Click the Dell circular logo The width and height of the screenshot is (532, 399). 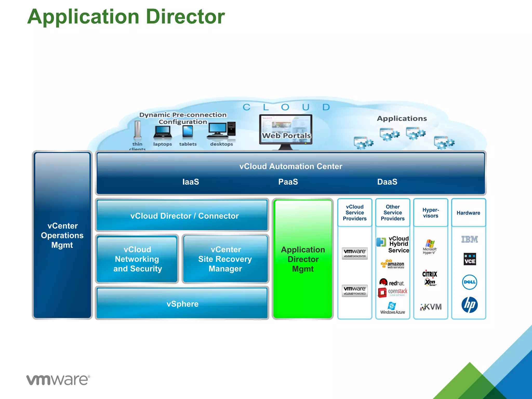tap(469, 282)
